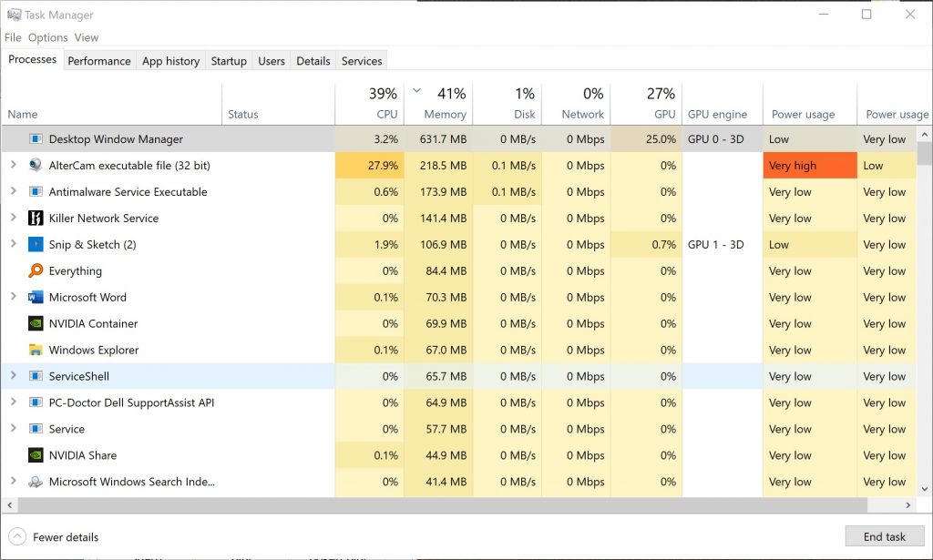The image size is (933, 560).
Task: Select the Everything process name
Action: pos(75,271)
